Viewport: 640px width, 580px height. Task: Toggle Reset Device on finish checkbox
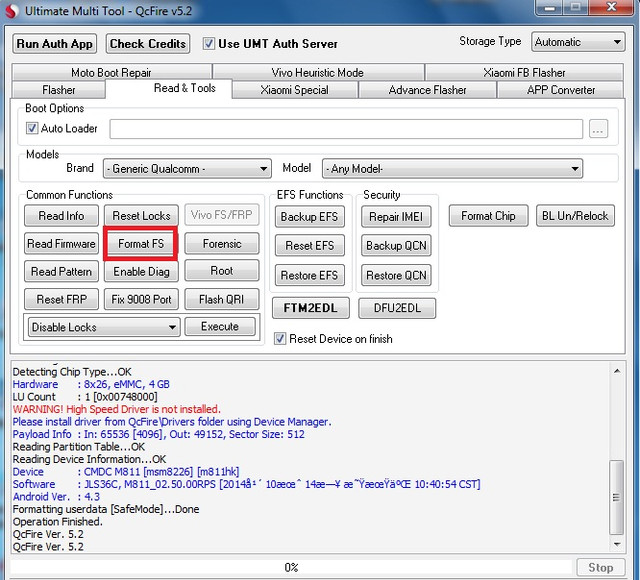(x=280, y=338)
